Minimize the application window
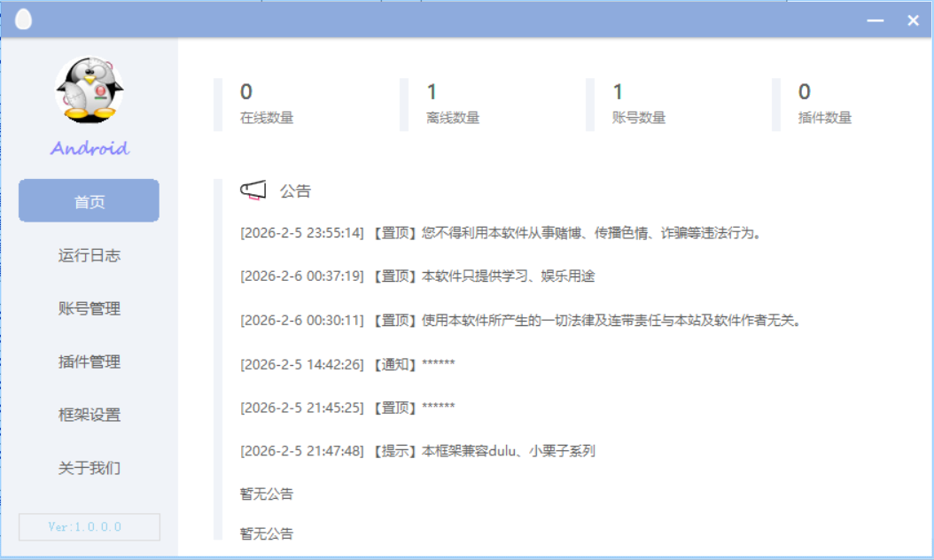The image size is (934, 560). pos(876,20)
